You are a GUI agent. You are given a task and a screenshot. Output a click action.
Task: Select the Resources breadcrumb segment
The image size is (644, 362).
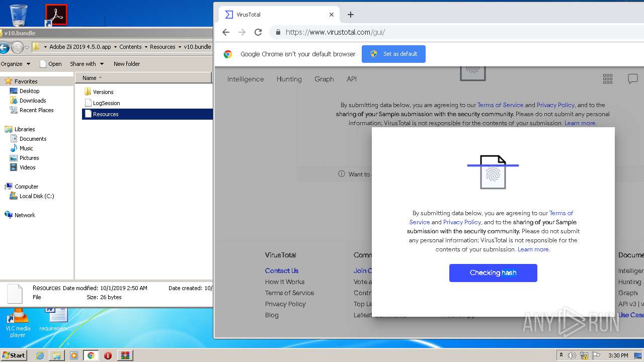163,47
